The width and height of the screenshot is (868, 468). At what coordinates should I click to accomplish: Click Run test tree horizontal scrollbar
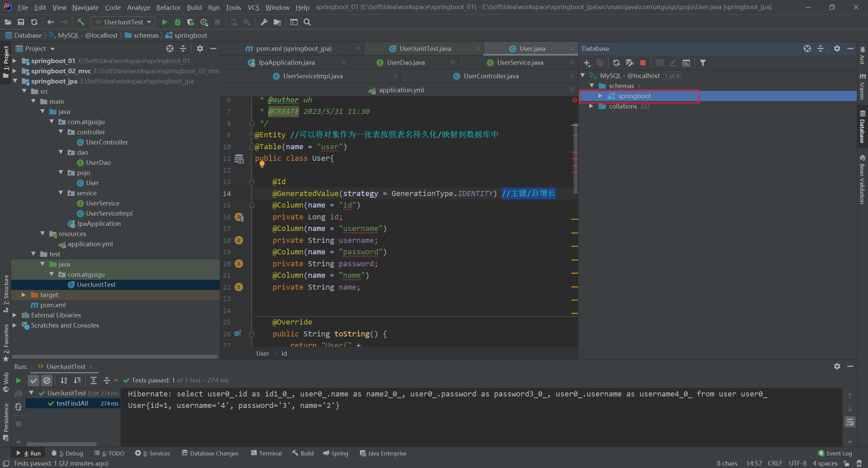62,444
